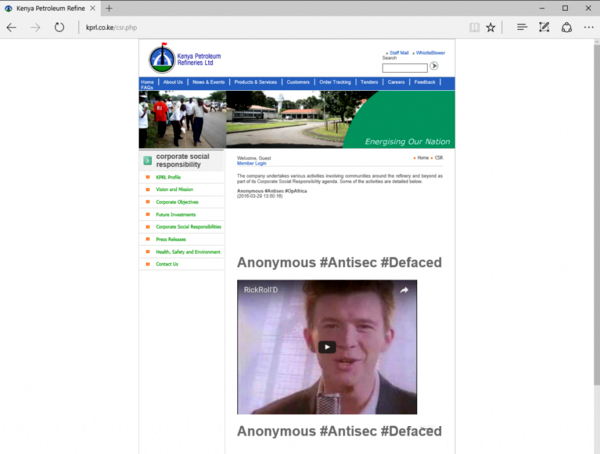Screen dimensions: 600x454
Task: Open Feedback menu item
Action: point(425,82)
